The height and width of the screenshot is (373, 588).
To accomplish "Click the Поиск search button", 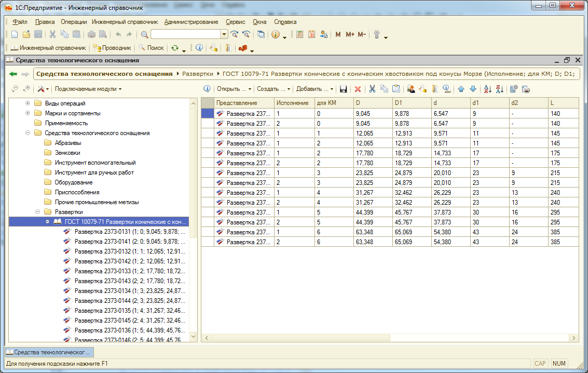I will coord(151,48).
